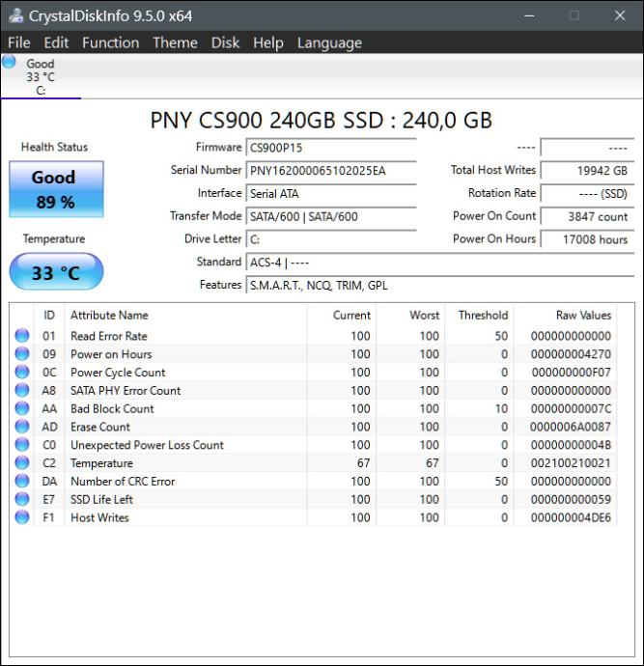Click the Interface field Serial ATA
The width and height of the screenshot is (644, 666).
click(331, 194)
